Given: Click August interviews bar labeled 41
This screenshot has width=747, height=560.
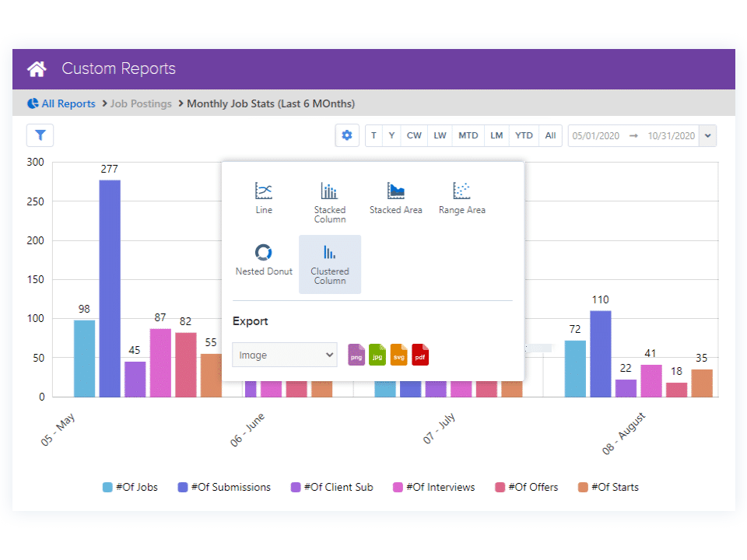Looking at the screenshot, I should tap(651, 381).
